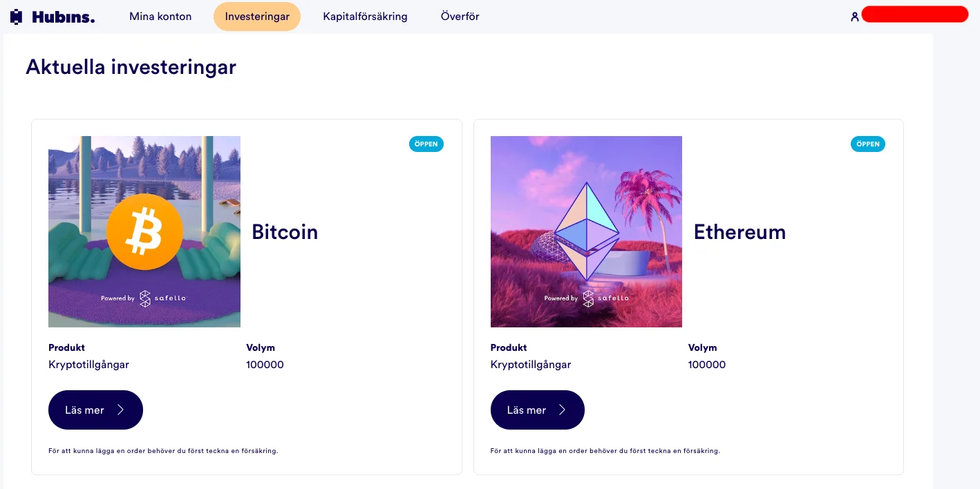Click the Ethereum diamond logo
980x489 pixels.
click(586, 231)
